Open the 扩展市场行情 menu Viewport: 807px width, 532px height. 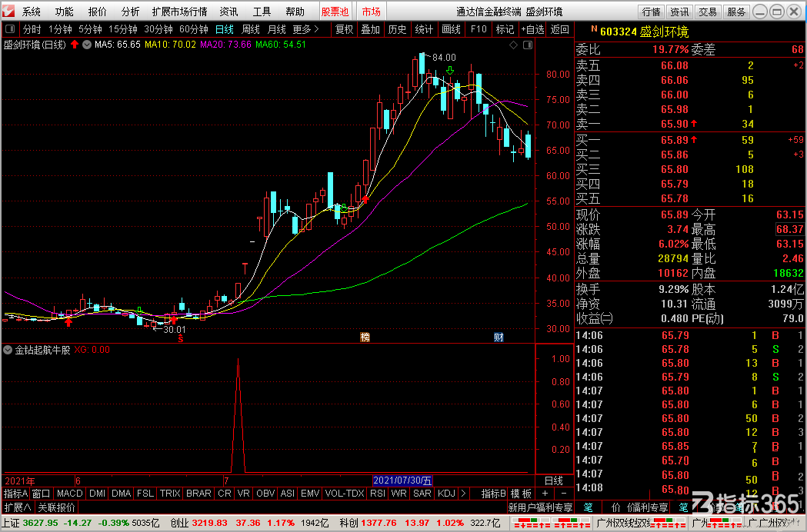point(179,12)
